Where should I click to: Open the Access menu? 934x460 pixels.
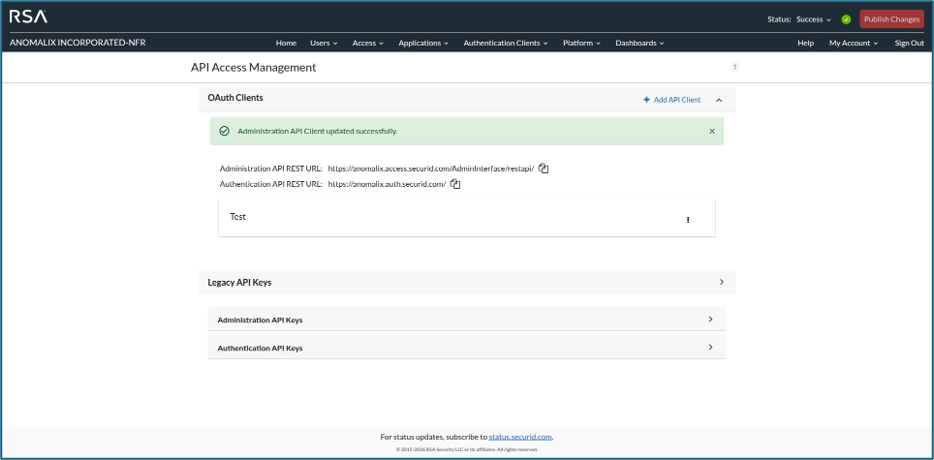click(368, 43)
